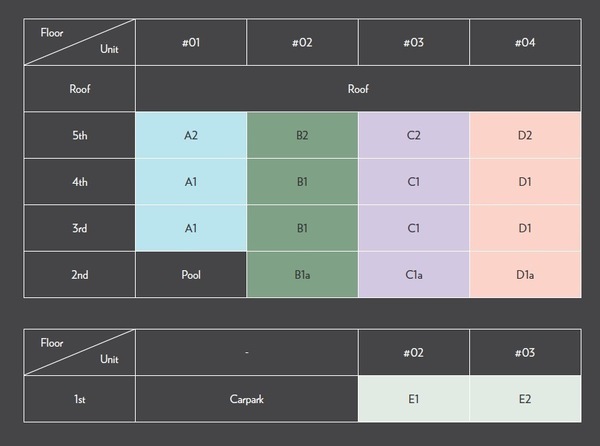Screen dimensions: 600x446
Task: Click the C1a unit cell
Action: [413, 275]
